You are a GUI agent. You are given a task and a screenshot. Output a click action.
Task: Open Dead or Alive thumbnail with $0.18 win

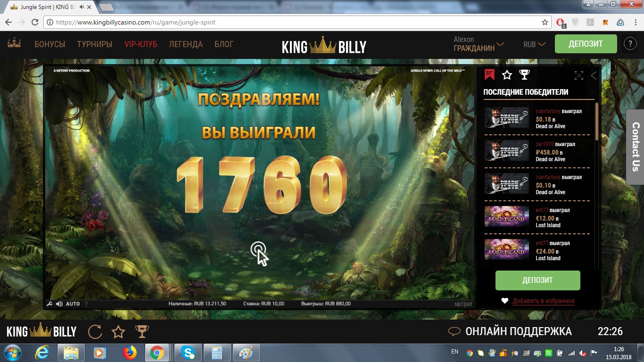click(x=507, y=118)
